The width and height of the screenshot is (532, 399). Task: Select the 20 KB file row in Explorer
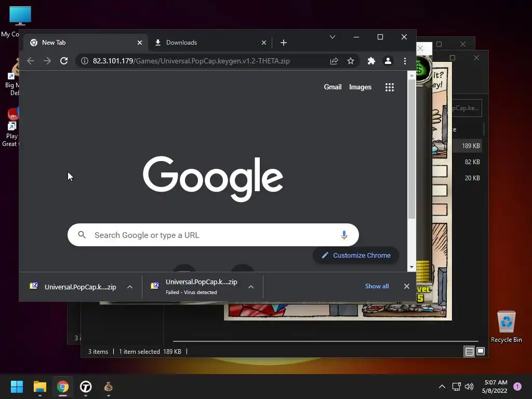(x=467, y=178)
